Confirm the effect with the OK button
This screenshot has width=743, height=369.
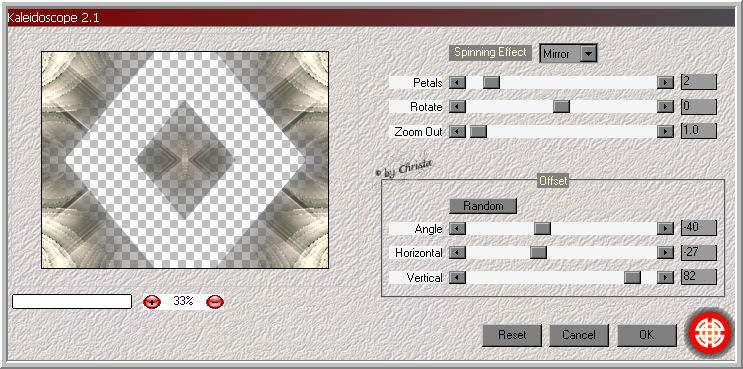(x=646, y=335)
